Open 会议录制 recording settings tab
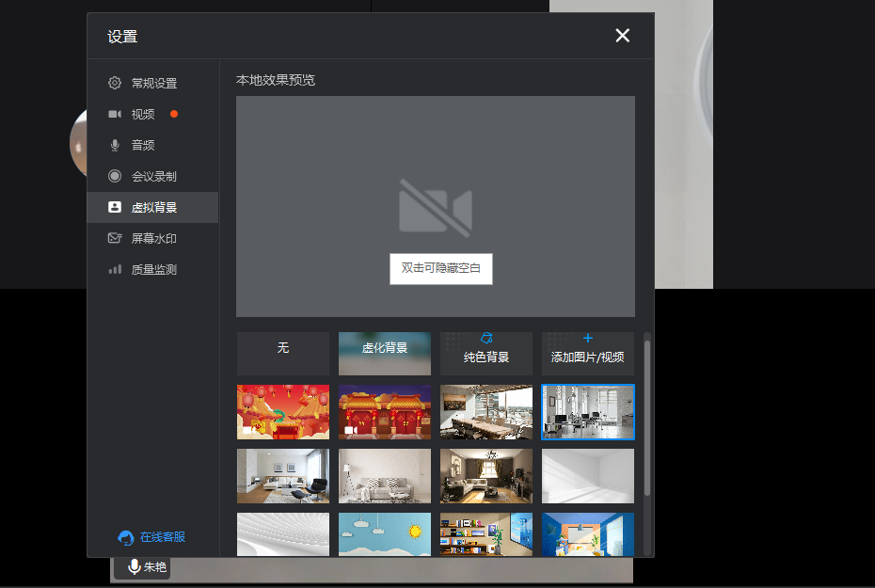875x588 pixels. click(152, 176)
